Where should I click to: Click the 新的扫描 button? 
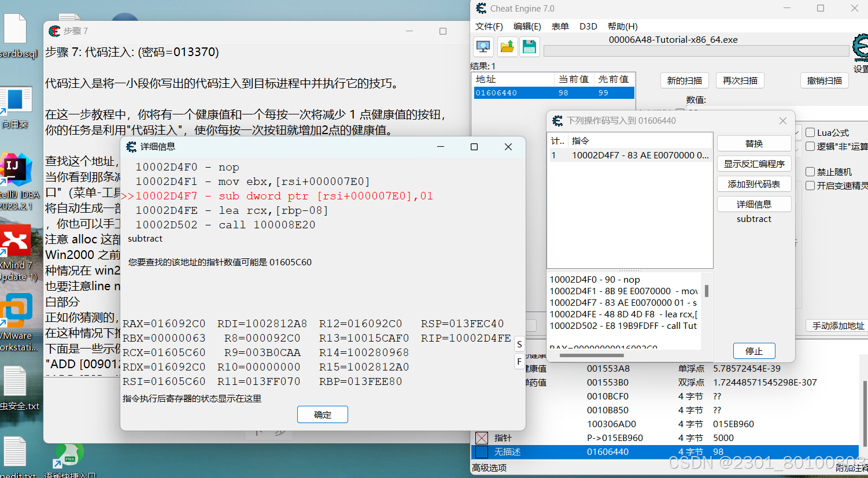[x=685, y=80]
